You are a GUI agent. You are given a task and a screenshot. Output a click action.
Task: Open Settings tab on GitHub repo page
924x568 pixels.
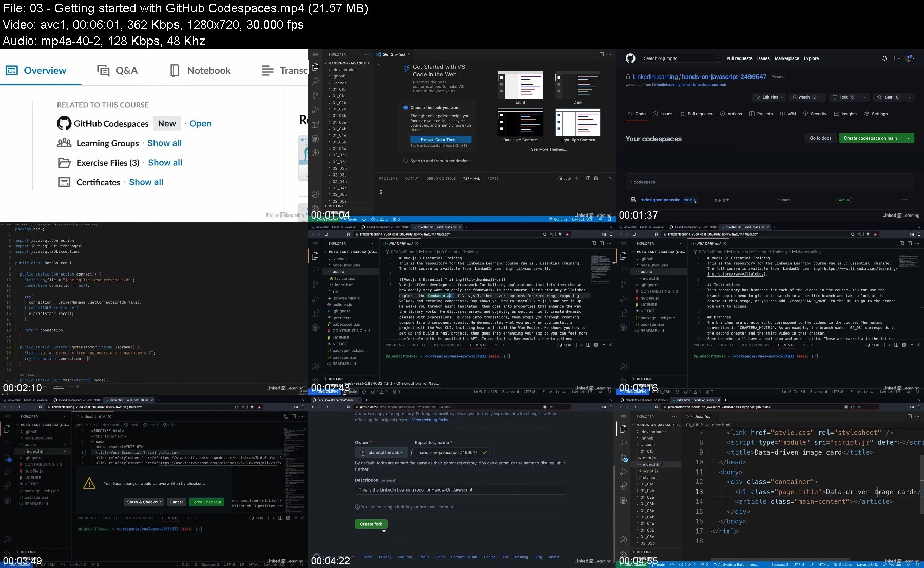(876, 114)
